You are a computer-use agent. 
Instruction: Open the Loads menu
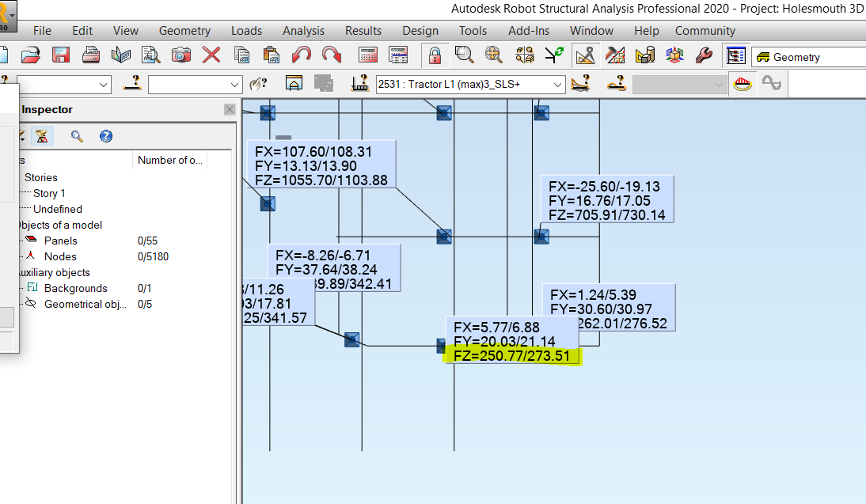coord(246,31)
